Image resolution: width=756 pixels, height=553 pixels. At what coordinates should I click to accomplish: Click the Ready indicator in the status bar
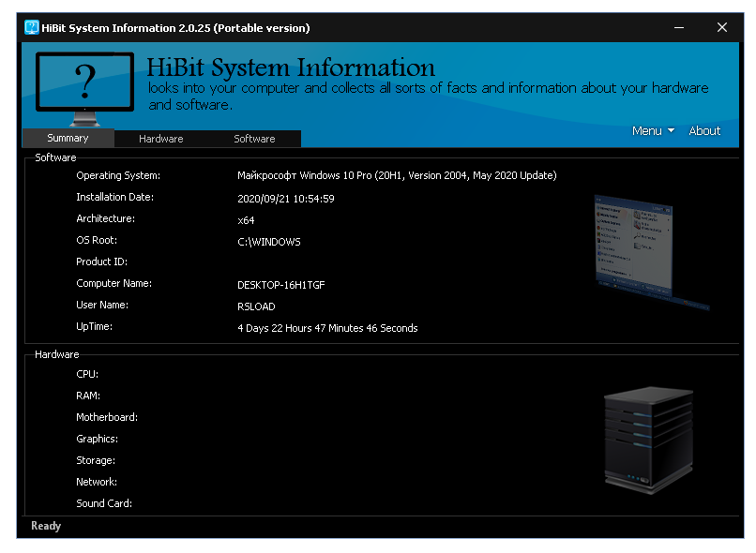click(x=45, y=526)
